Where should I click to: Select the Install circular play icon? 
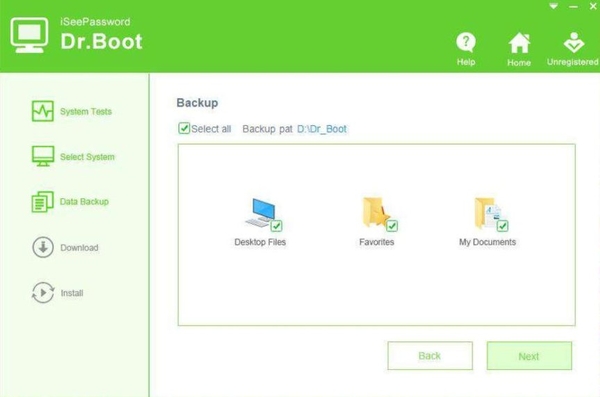click(43, 292)
